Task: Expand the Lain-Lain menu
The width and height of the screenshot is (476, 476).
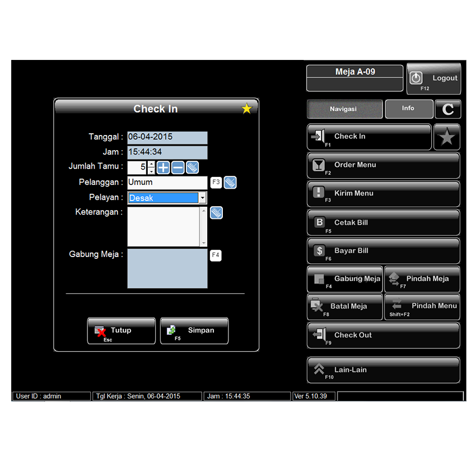Action: pyautogui.click(x=383, y=370)
